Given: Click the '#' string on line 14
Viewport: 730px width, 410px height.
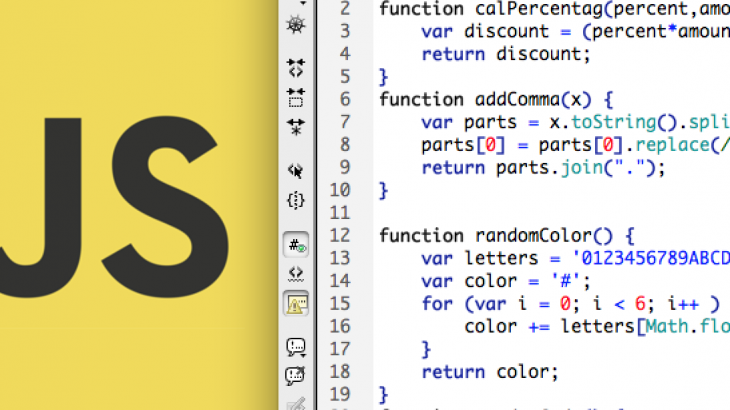Looking at the screenshot, I should 566,282.
